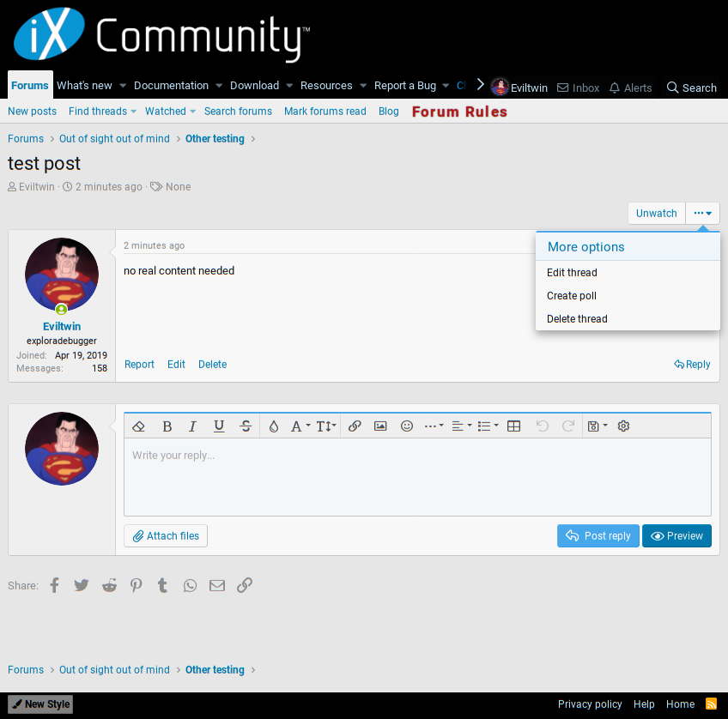Expand the Download dropdown arrow
The image size is (728, 719).
coord(289,85)
